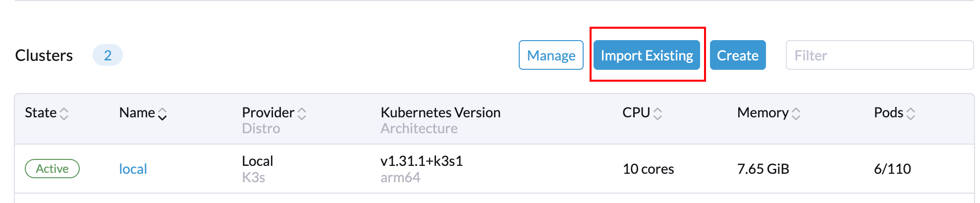Sort clusters by State column arrows

[x=64, y=114]
